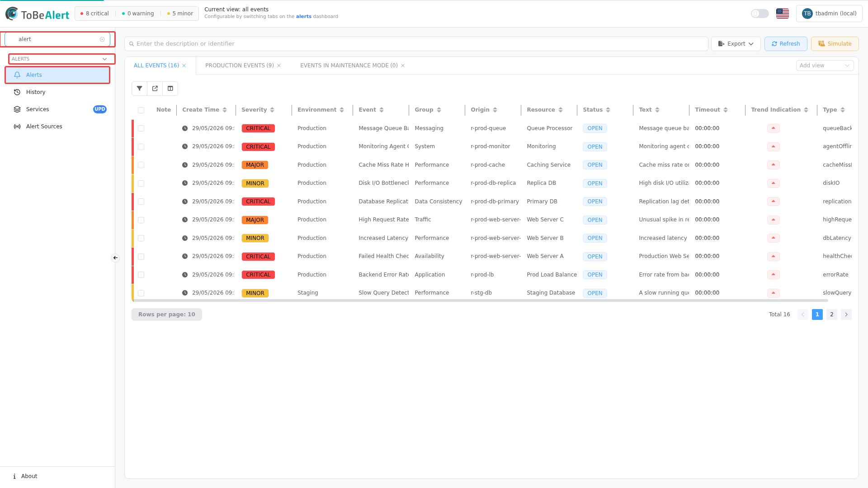Click the description or identifier search field
Screen dimensions: 868x488
(416, 44)
